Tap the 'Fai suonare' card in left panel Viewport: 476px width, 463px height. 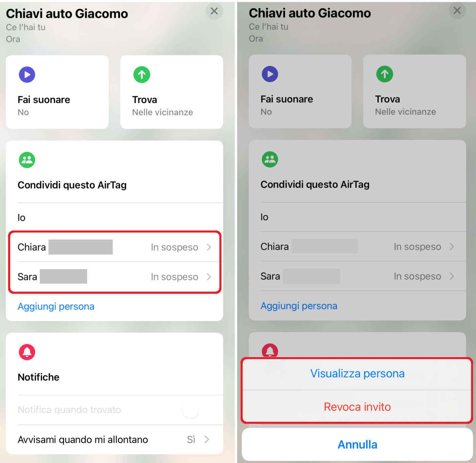(57, 92)
